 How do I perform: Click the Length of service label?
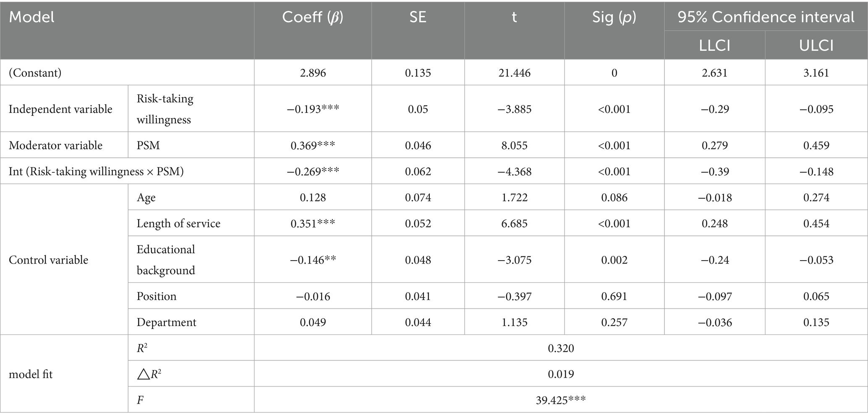coord(178,223)
